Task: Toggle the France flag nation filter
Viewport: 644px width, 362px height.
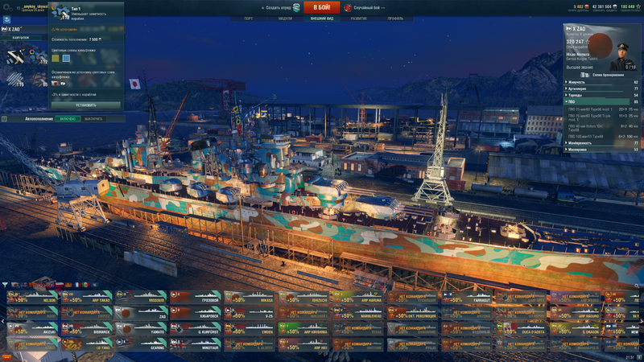Action: (x=77, y=285)
